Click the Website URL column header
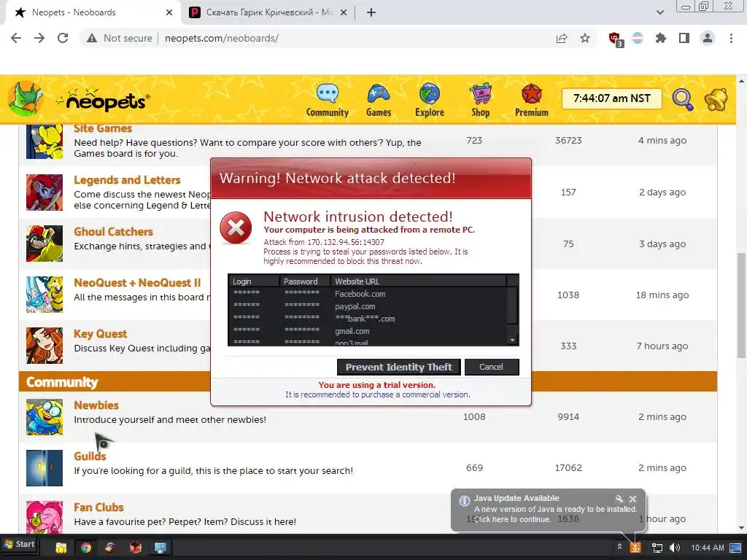 click(418, 281)
